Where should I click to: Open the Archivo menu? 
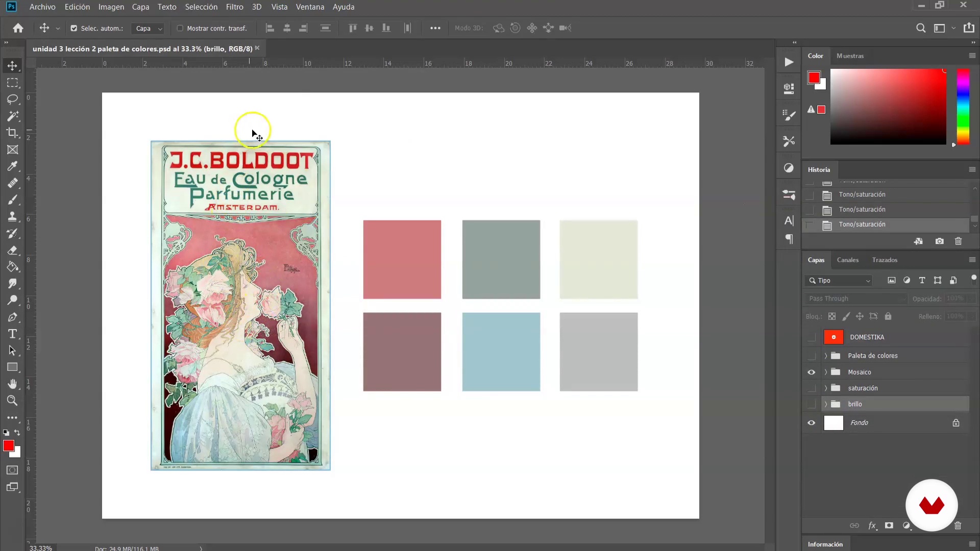pyautogui.click(x=42, y=7)
